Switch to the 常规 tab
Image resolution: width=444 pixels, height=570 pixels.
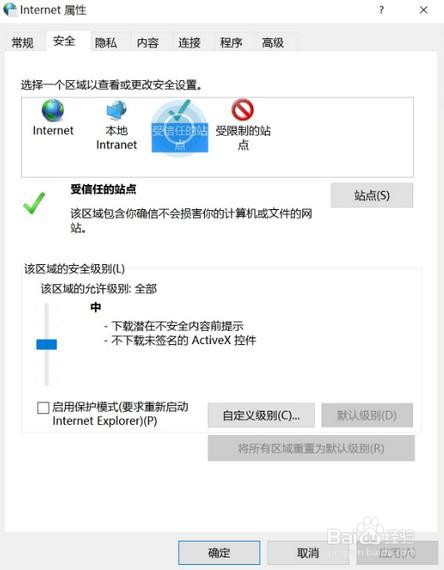click(x=23, y=43)
